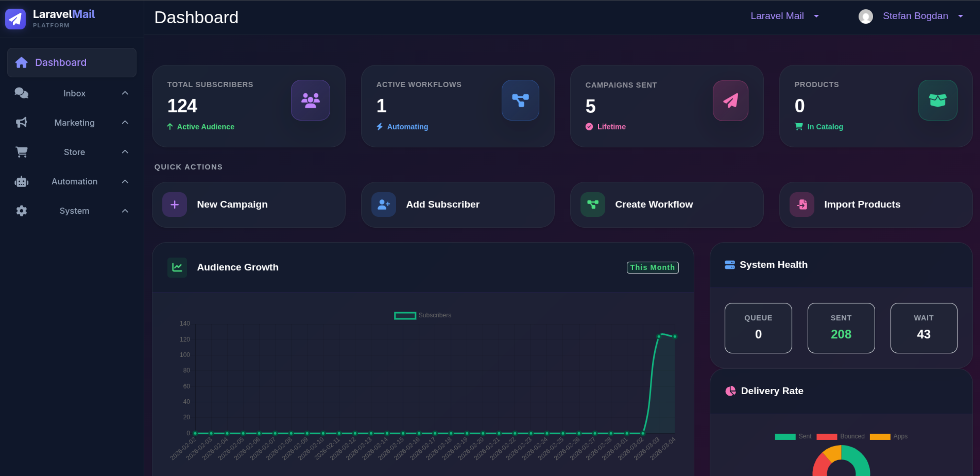Toggle the Sent legend in Delivery Rate
The width and height of the screenshot is (980, 476).
[793, 437]
